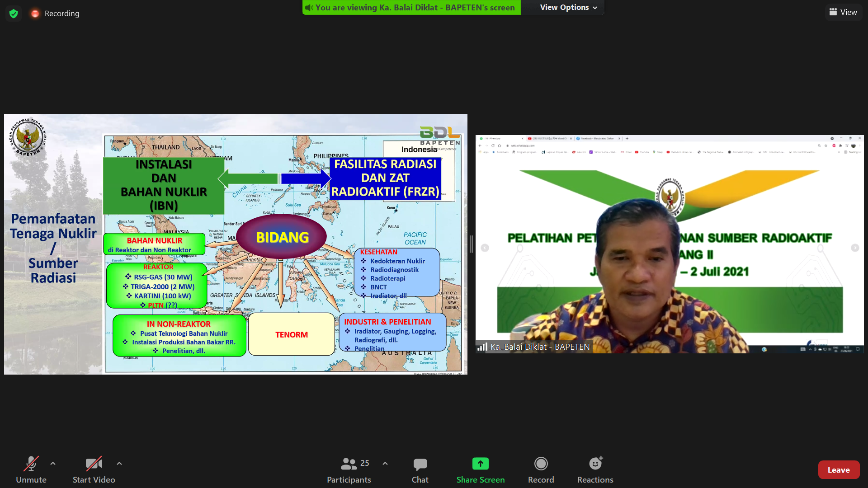Click the 'RSG-GAS (30 MW)' item
Image resolution: width=868 pixels, height=488 pixels.
click(x=163, y=277)
